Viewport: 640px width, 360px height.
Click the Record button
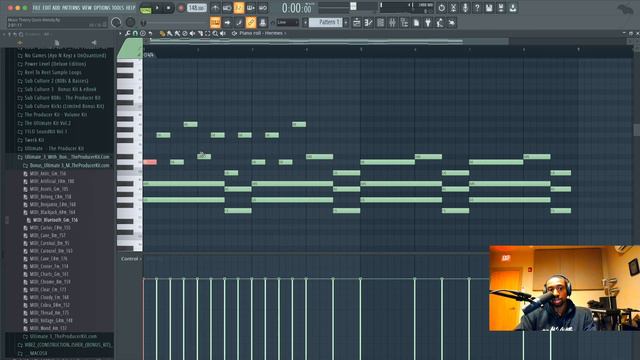(x=181, y=8)
